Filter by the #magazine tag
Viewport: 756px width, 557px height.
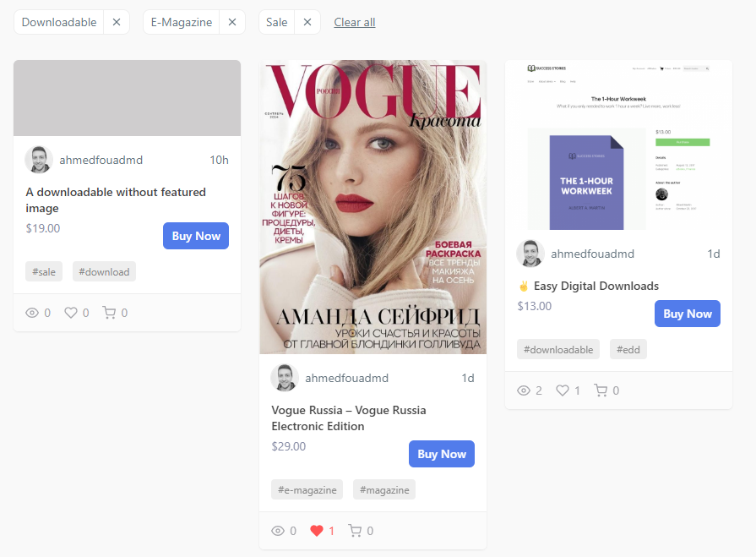(x=384, y=489)
